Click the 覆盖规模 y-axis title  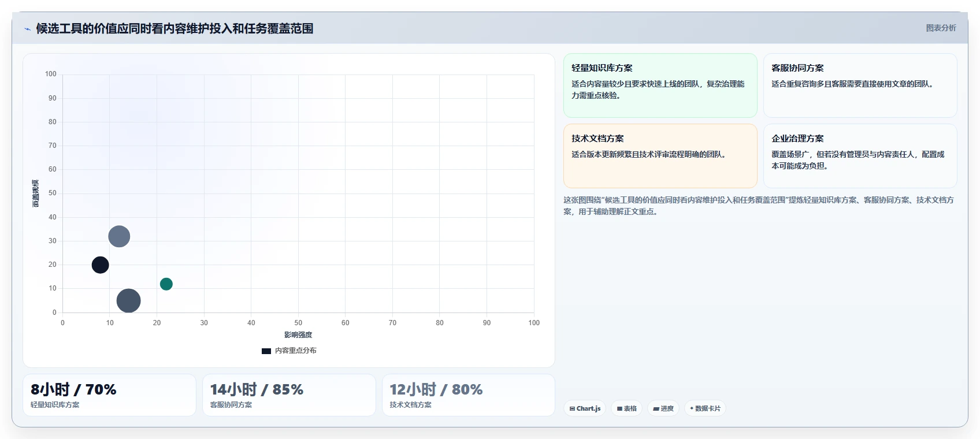tap(36, 194)
